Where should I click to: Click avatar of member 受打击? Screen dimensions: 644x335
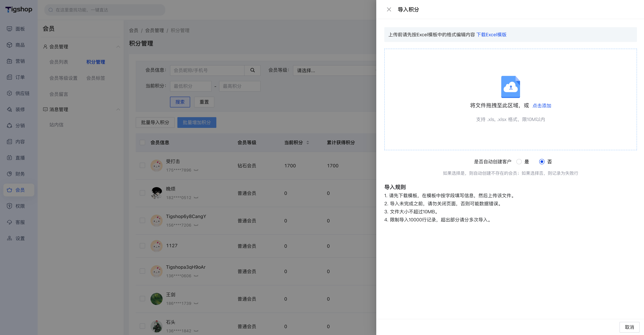157,166
